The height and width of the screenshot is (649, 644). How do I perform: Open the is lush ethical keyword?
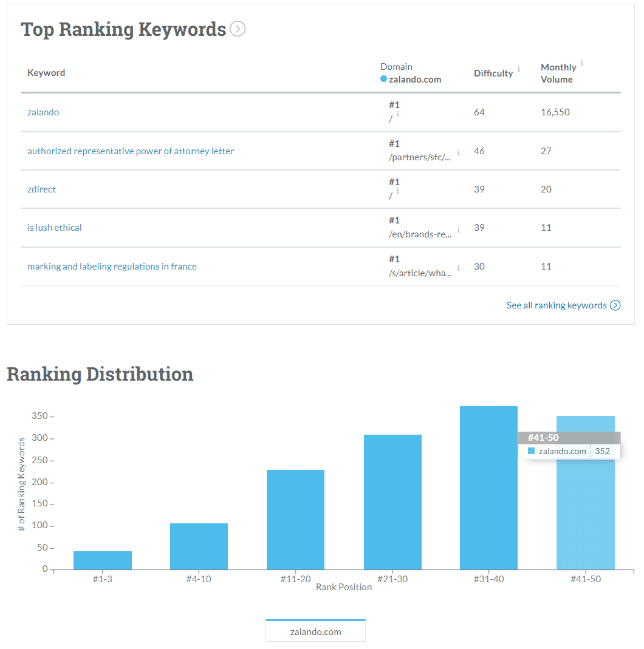(x=54, y=228)
